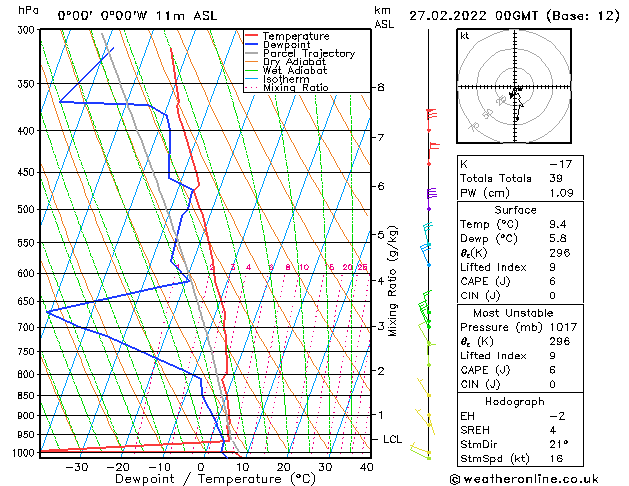
Task: Click the 850 hPa pressure label
Action: click(x=28, y=395)
